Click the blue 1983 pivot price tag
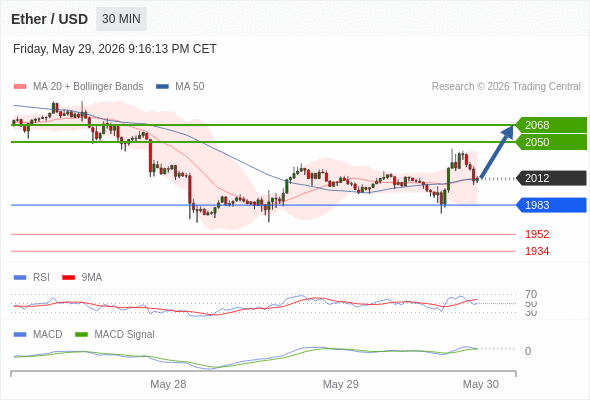 (x=551, y=205)
